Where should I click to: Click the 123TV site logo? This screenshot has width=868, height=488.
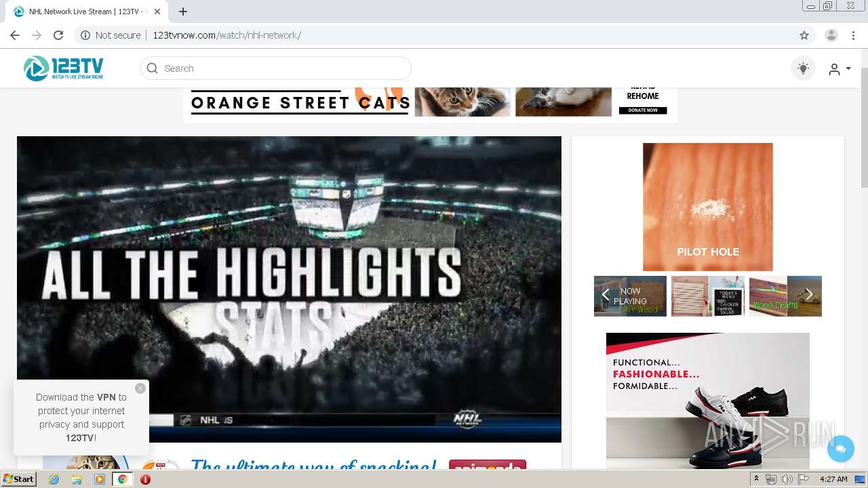coord(64,68)
